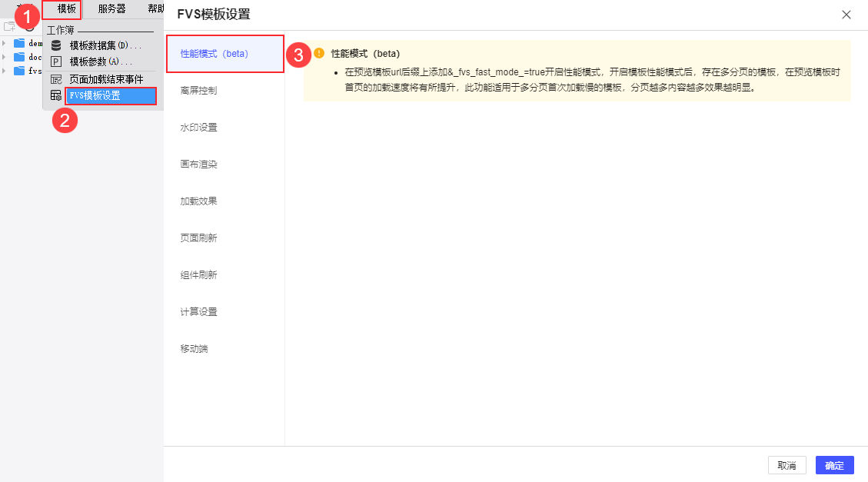Click the orange warning icon beside 性能模式
This screenshot has width=868, height=482.
(x=319, y=53)
